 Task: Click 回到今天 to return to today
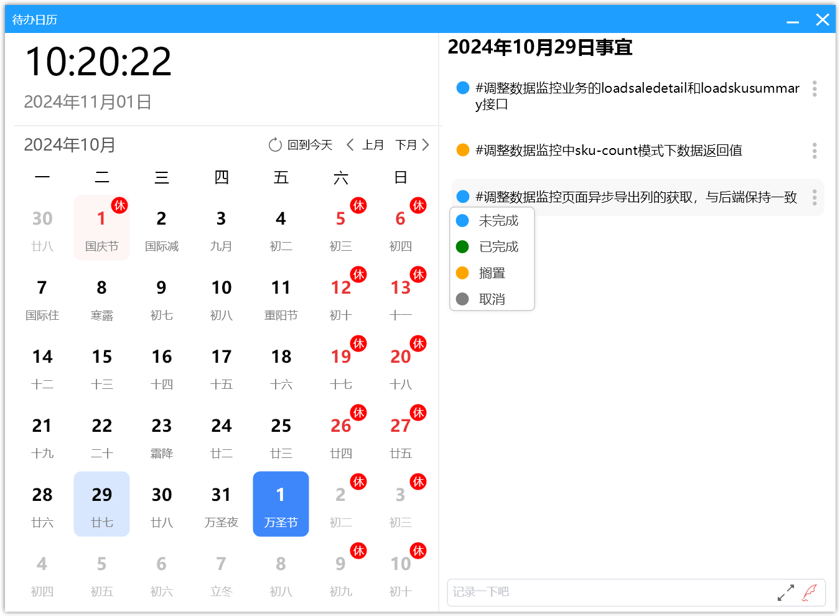pyautogui.click(x=310, y=145)
